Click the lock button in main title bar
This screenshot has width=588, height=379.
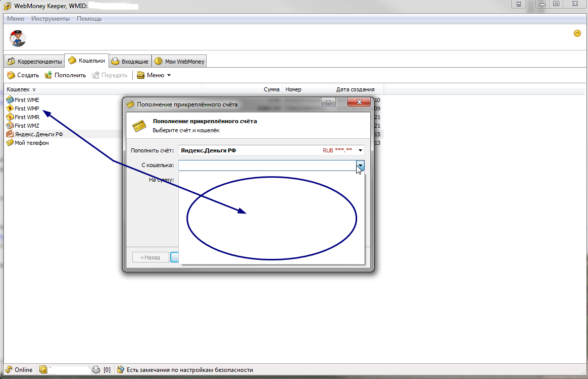[519, 4]
